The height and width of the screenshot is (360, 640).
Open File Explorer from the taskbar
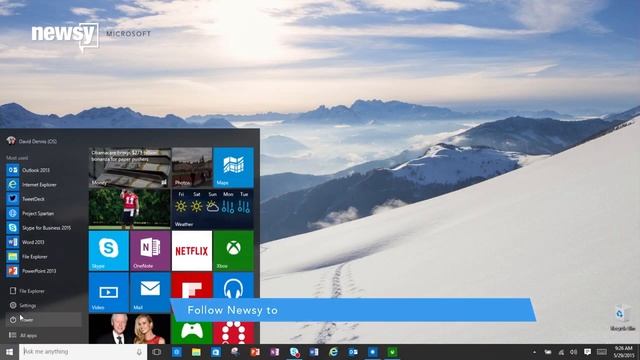196,352
